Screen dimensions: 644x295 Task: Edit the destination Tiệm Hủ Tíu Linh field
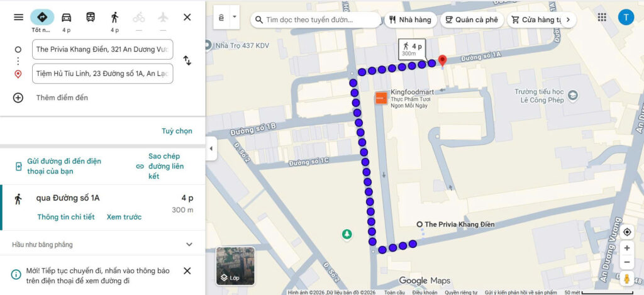pos(103,74)
